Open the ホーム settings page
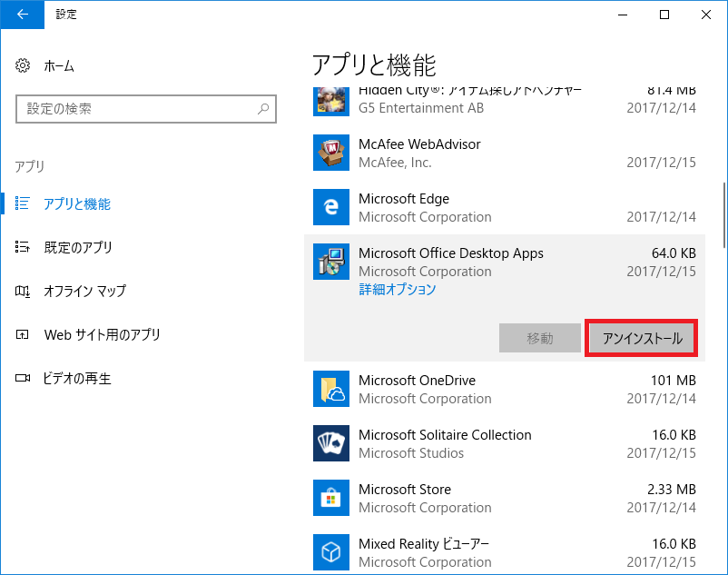Viewport: 728px width, 575px height. [x=59, y=66]
